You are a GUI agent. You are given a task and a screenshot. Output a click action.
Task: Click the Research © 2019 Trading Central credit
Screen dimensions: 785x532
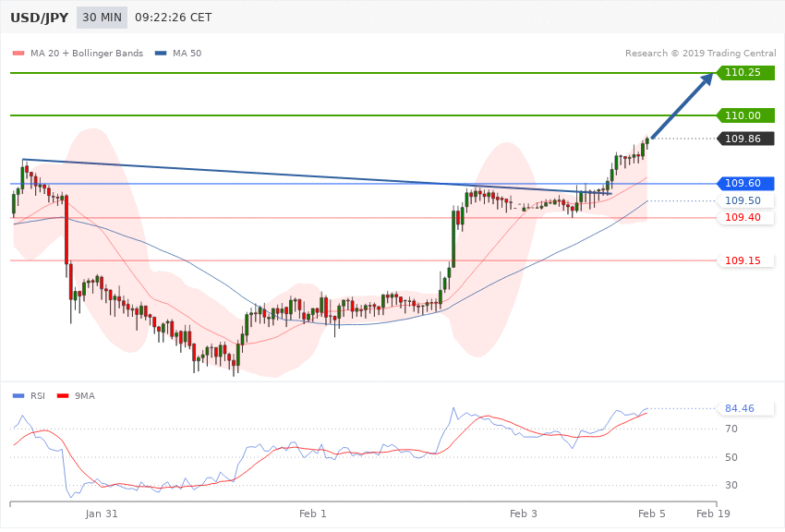(700, 53)
